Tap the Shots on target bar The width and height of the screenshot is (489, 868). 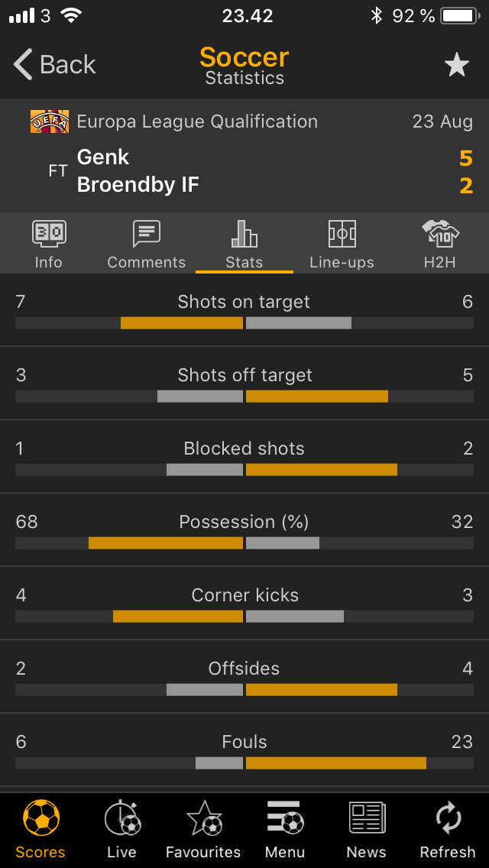click(244, 323)
